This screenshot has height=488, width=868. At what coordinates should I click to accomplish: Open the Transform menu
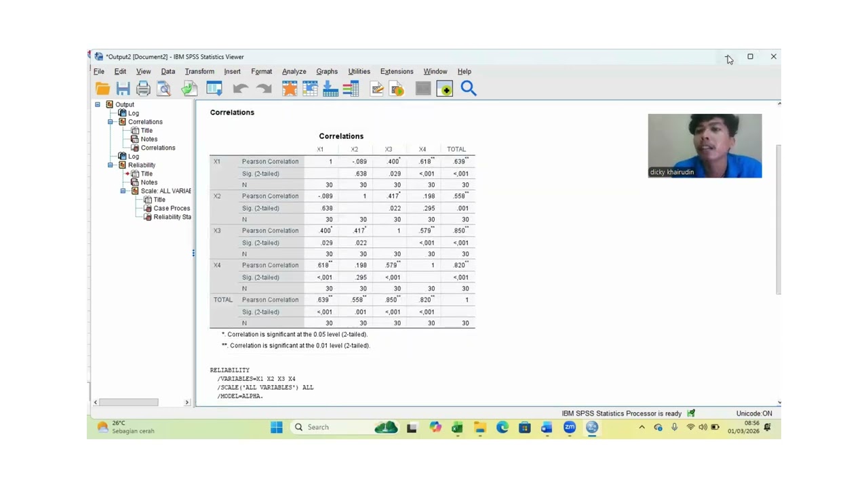[x=199, y=71]
